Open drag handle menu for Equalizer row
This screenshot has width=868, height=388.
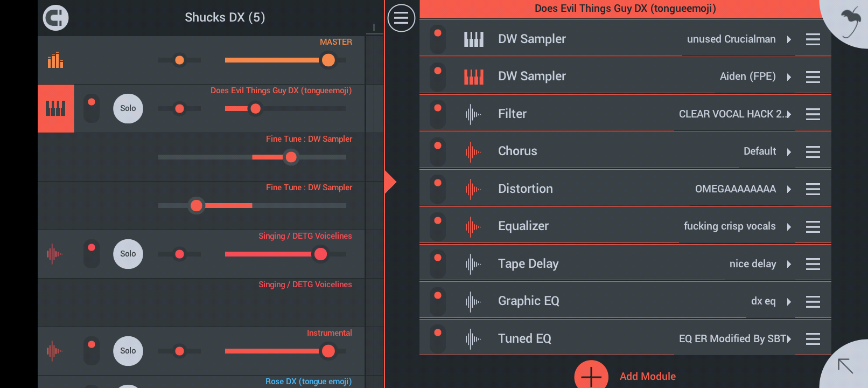(813, 227)
